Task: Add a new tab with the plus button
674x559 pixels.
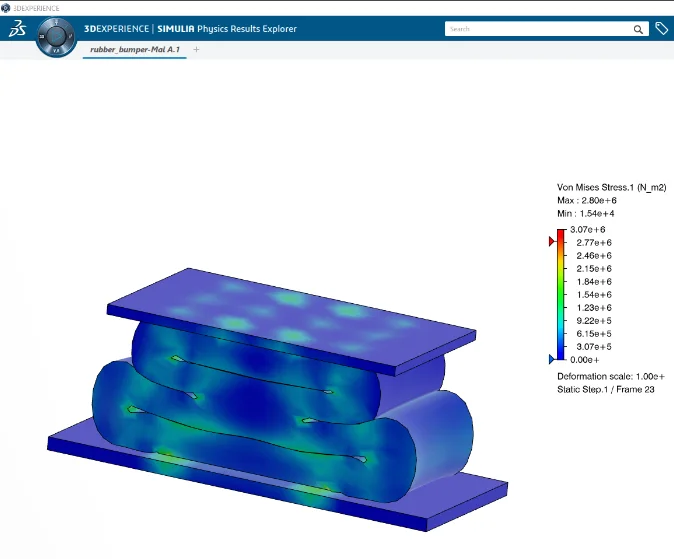Action: point(196,50)
